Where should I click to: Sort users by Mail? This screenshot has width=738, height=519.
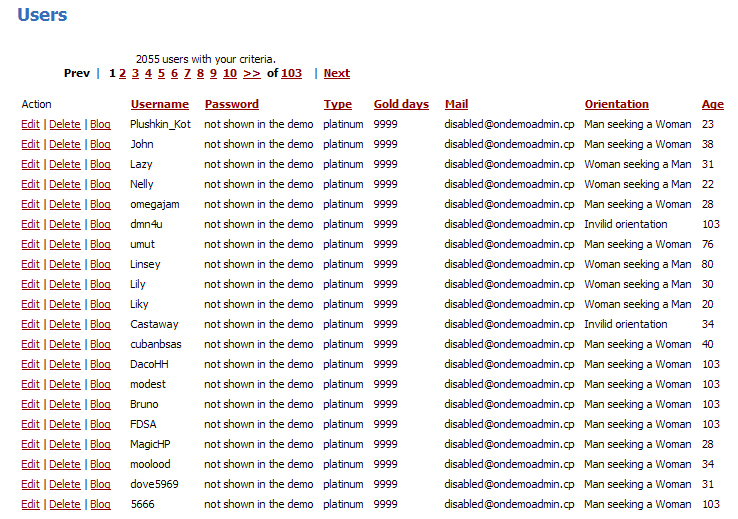456,104
